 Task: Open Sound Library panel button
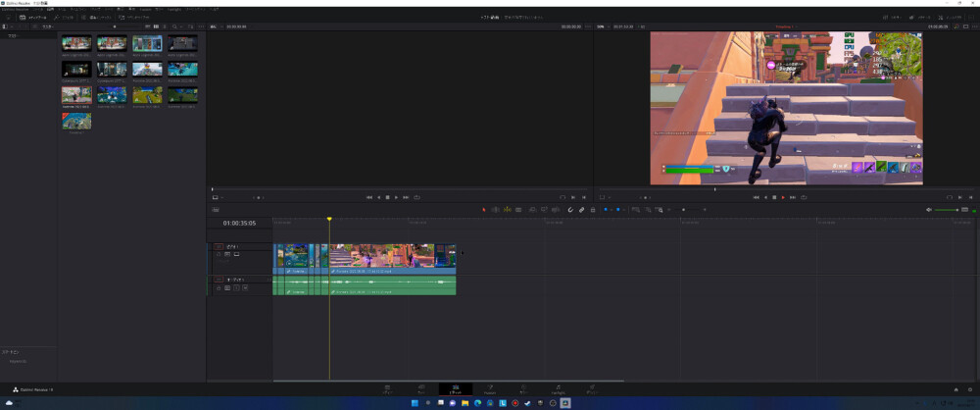[133, 18]
